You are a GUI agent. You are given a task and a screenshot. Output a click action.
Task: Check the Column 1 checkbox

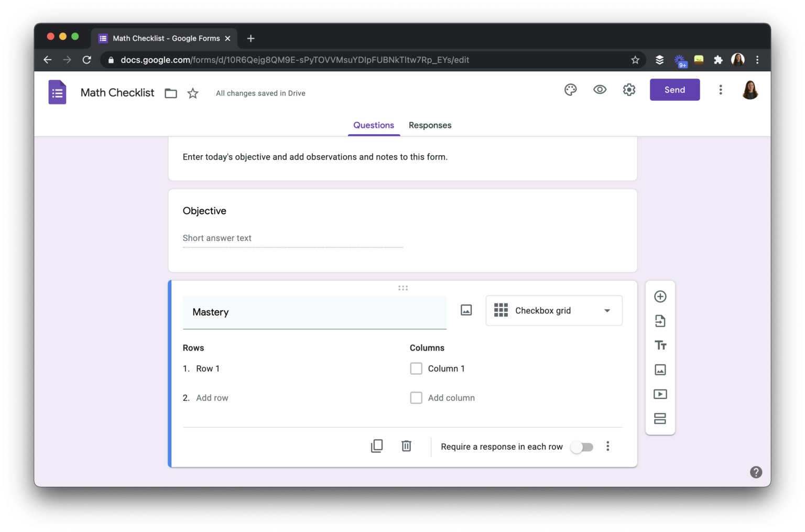416,368
